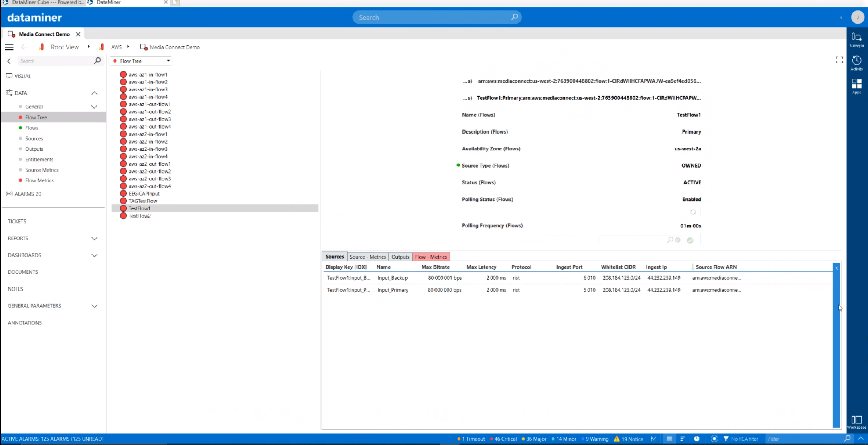Open the Flows data page
This screenshot has width=868, height=445.
[32, 128]
